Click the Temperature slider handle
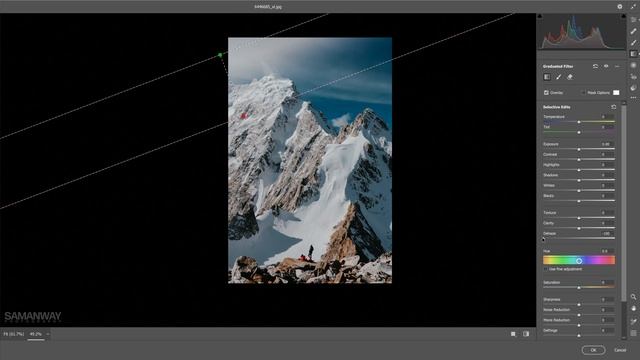The height and width of the screenshot is (360, 640). coord(579,122)
